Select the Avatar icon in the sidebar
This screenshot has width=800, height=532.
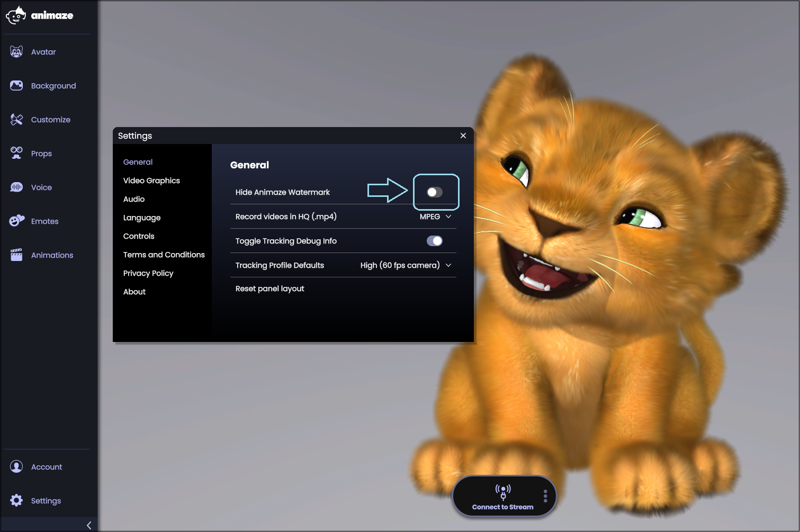[16, 51]
